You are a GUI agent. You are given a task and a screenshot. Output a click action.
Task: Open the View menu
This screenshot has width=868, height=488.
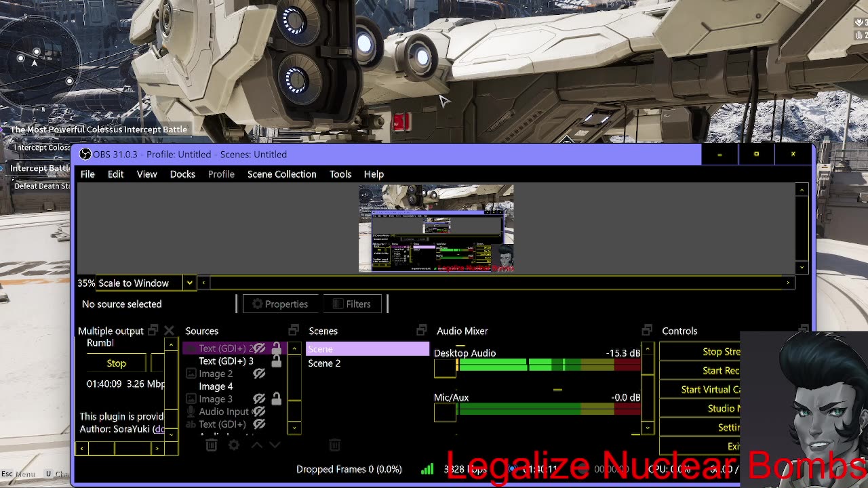(146, 174)
